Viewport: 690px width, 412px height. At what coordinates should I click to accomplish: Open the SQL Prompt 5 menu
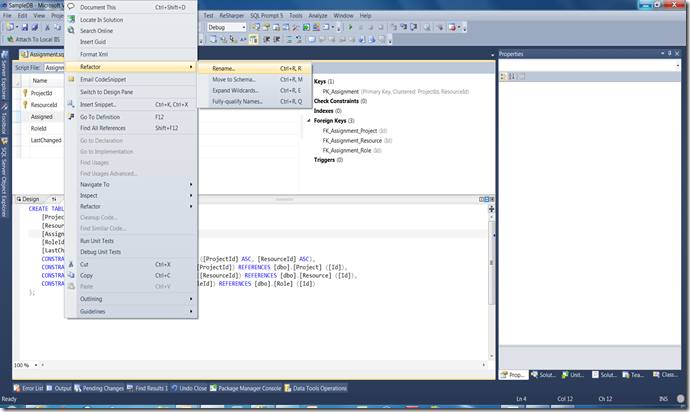point(266,15)
